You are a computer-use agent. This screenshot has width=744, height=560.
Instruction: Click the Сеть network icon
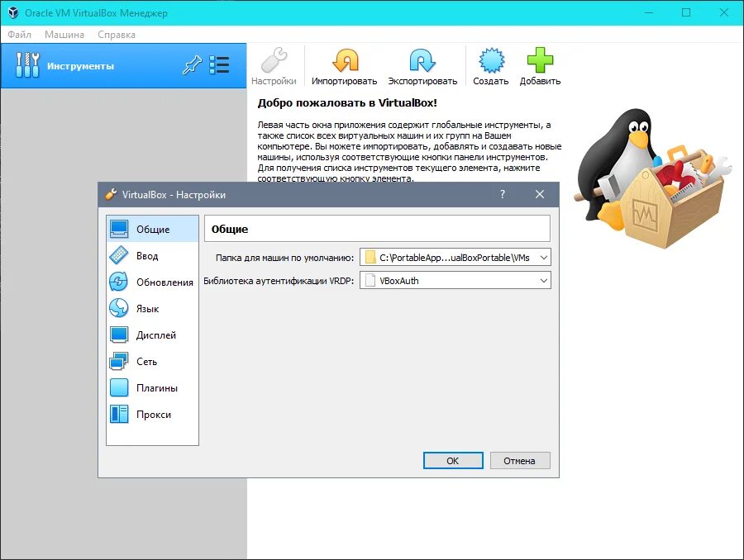tap(118, 361)
